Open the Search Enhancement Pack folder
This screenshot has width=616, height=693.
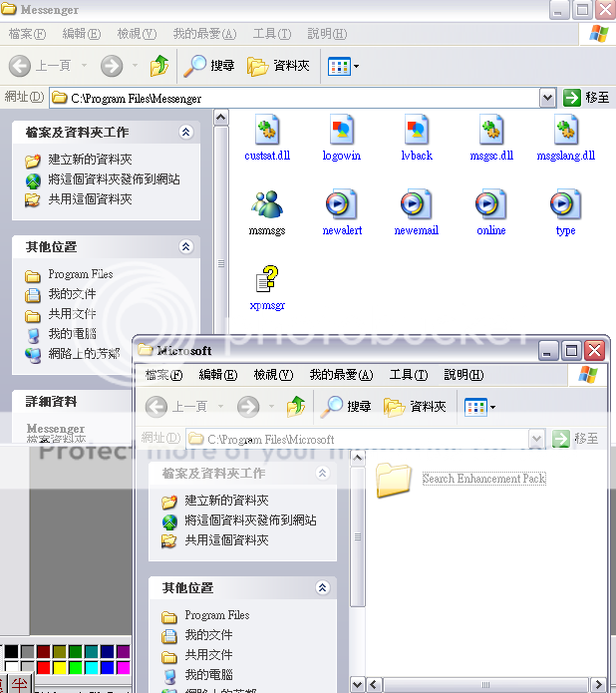pyautogui.click(x=395, y=479)
